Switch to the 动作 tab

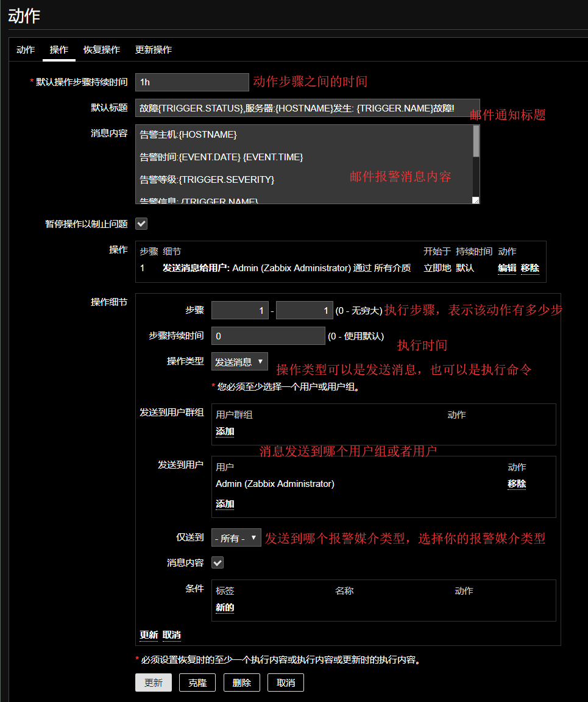26,50
